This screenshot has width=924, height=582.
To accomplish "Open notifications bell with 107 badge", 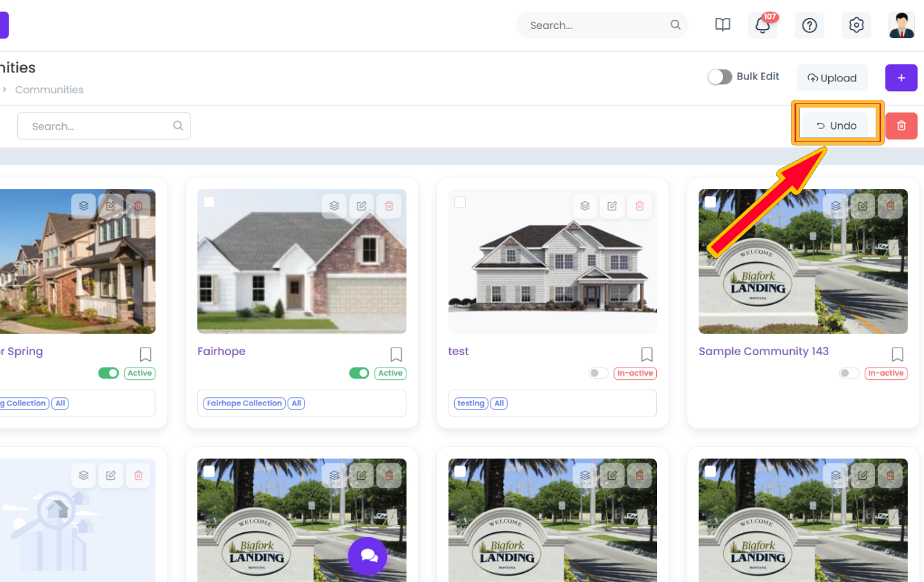I will pos(763,26).
